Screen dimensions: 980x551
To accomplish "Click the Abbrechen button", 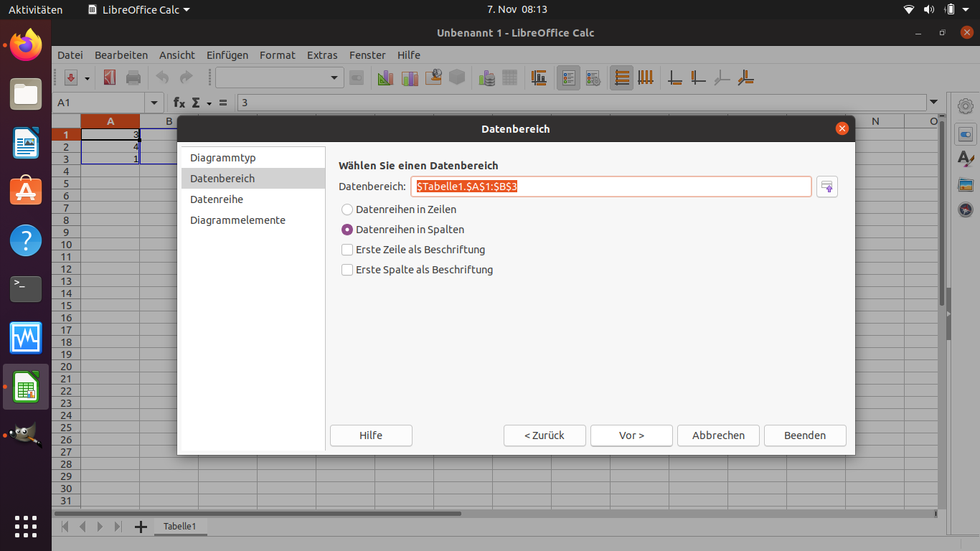I will 718,435.
